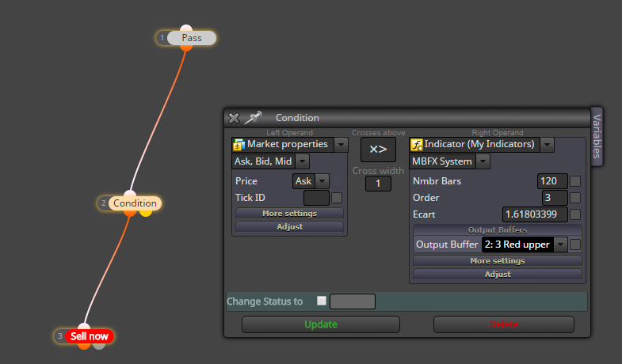Select the Pass node

[192, 38]
